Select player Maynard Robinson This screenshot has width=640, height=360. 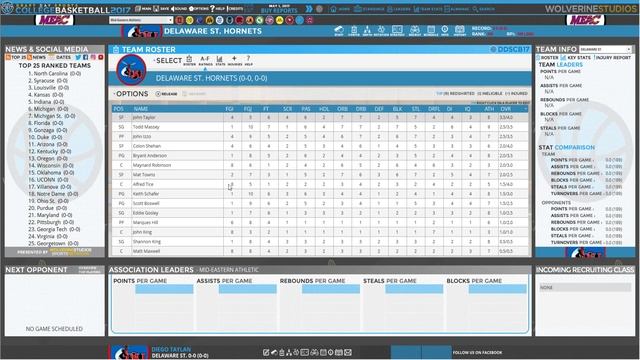pyautogui.click(x=152, y=165)
